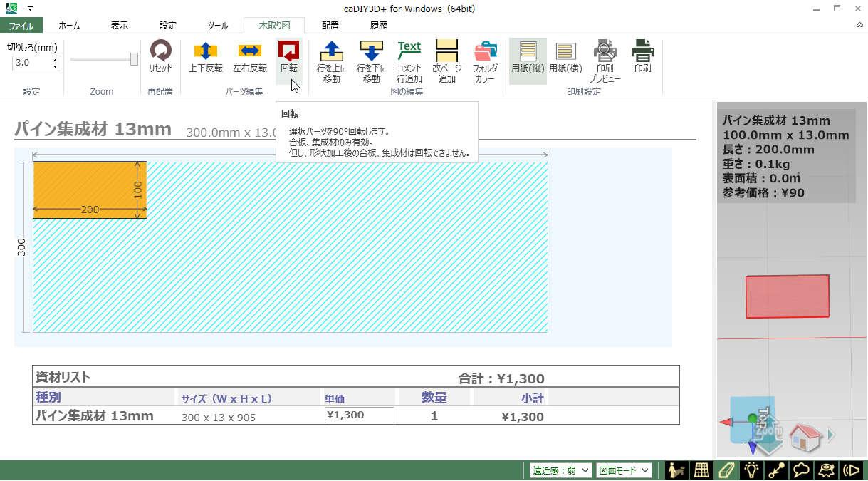Click the 種別 column header
The height and width of the screenshot is (481, 868).
click(48, 397)
